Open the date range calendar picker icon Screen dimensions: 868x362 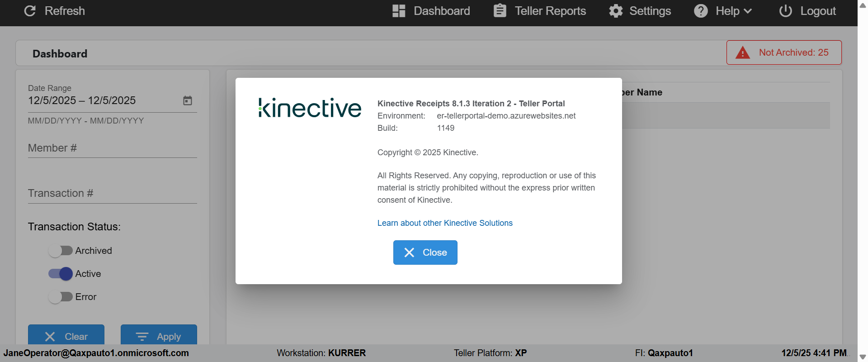point(188,100)
